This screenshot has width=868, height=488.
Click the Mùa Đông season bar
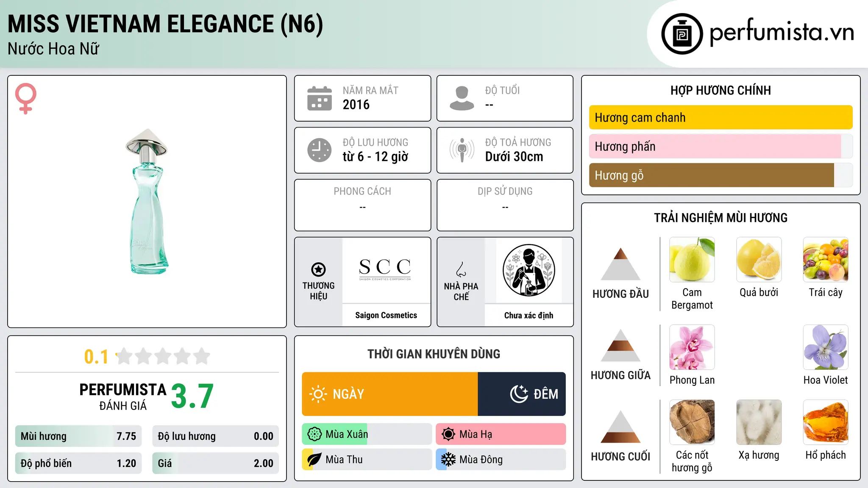501,460
